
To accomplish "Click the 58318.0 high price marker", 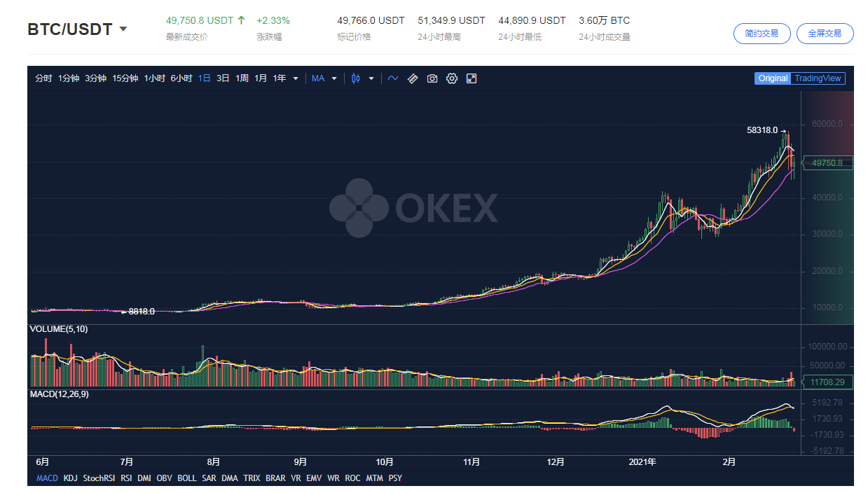I will [x=762, y=130].
